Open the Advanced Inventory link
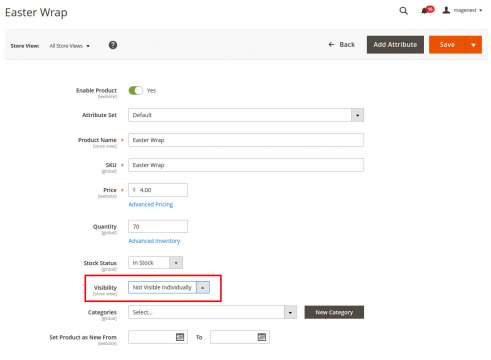The image size is (491, 360). (x=154, y=241)
